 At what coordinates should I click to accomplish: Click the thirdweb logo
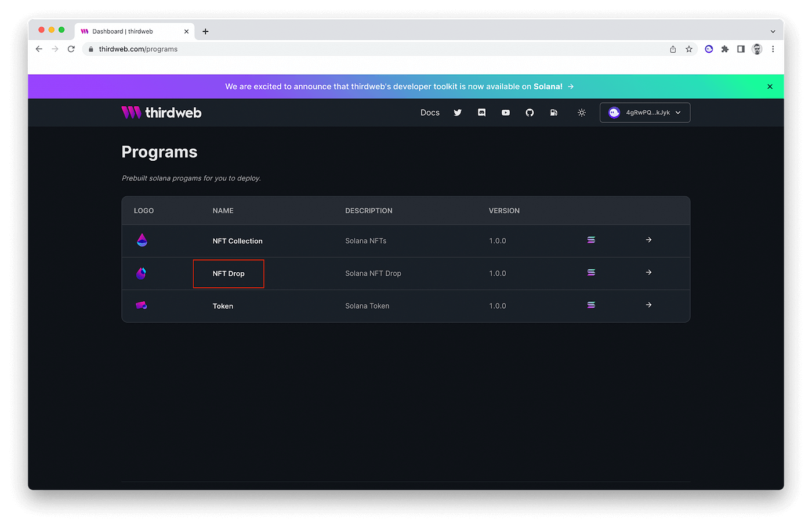coord(161,113)
